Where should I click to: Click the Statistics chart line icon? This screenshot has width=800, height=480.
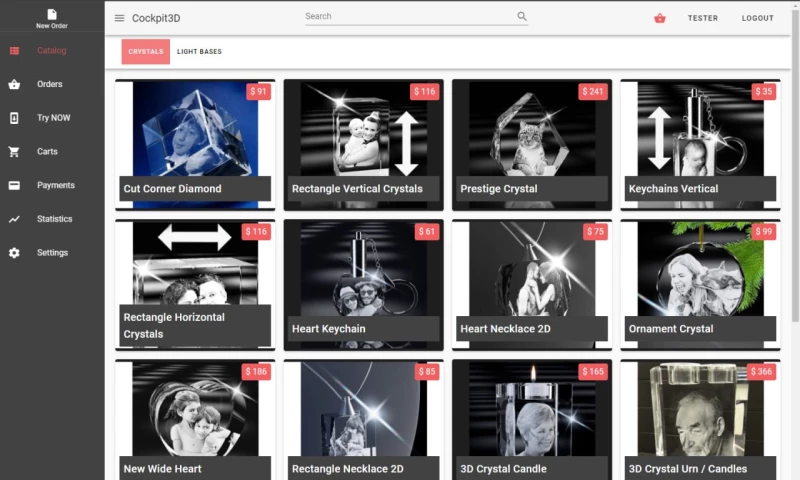[x=14, y=219]
